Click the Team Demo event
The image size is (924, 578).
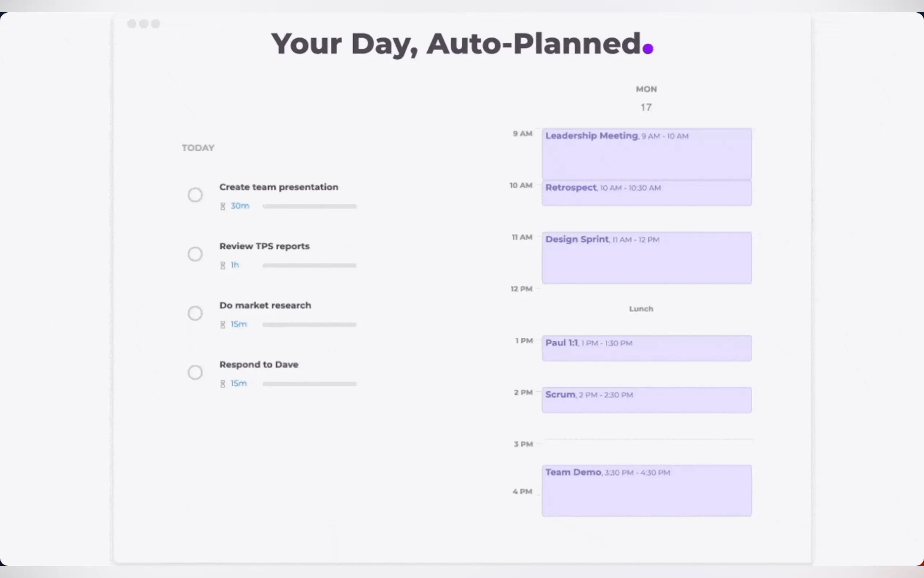pyautogui.click(x=646, y=490)
